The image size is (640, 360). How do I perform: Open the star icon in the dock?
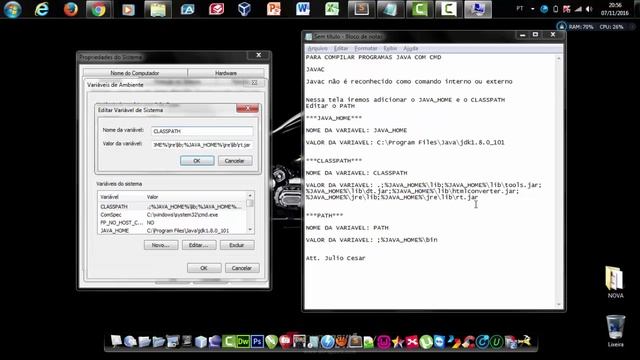(398, 342)
